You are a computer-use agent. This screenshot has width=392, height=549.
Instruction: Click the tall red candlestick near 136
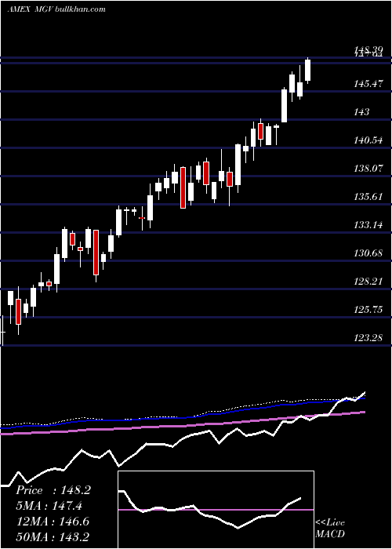pyautogui.click(x=183, y=187)
